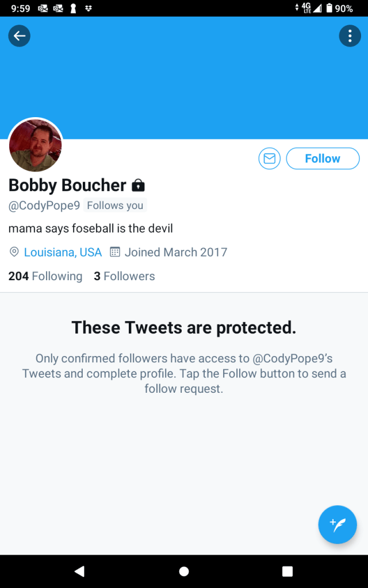
Task: Tap the calendar icon near Joined date
Action: pyautogui.click(x=115, y=252)
